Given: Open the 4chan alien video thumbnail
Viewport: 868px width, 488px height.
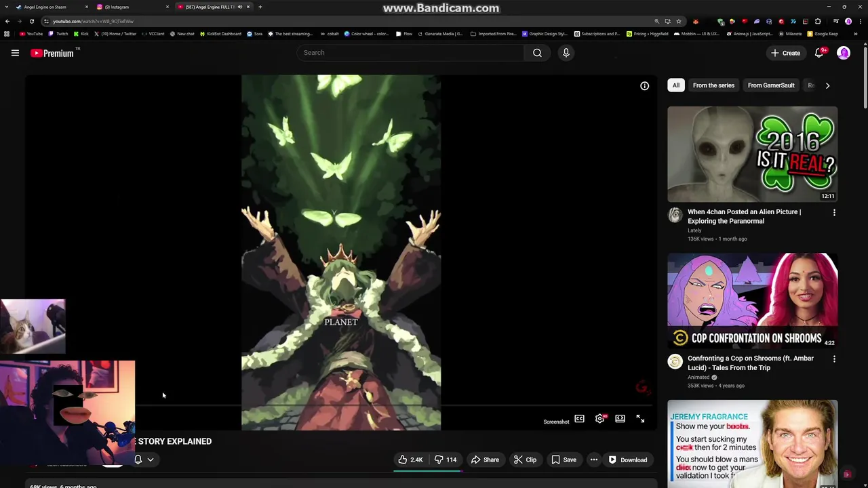Looking at the screenshot, I should [753, 155].
